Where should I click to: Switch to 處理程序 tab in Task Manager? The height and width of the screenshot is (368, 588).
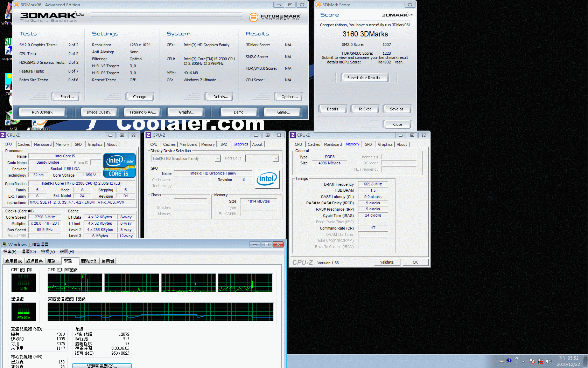34,261
